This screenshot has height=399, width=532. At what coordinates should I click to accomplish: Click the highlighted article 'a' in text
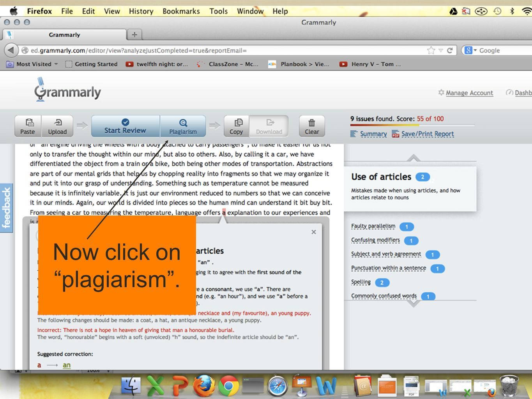[x=224, y=212]
